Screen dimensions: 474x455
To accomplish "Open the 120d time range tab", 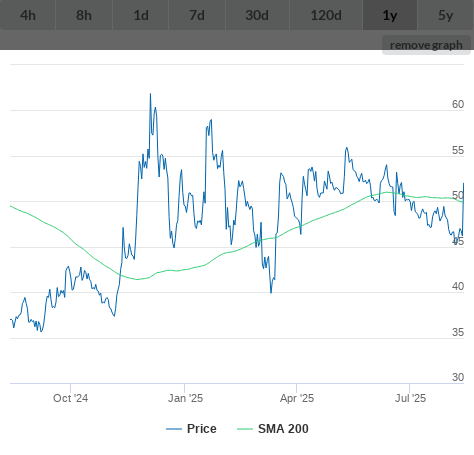I will 326,15.
